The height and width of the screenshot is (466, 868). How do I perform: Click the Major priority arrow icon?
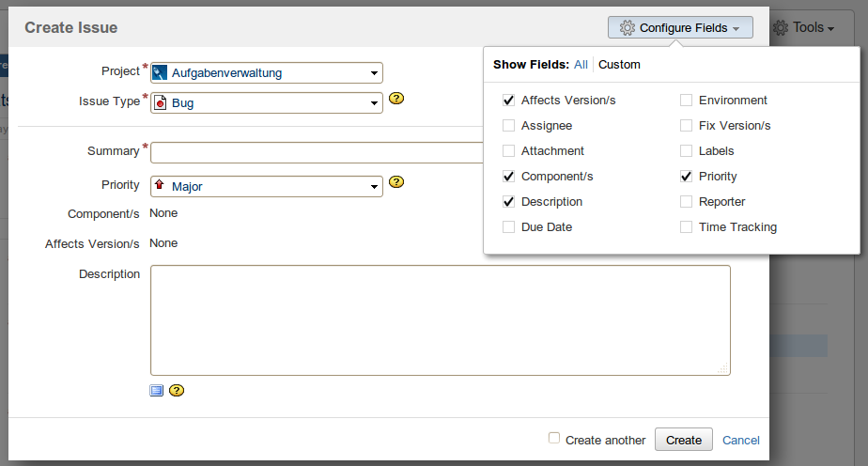[x=160, y=186]
